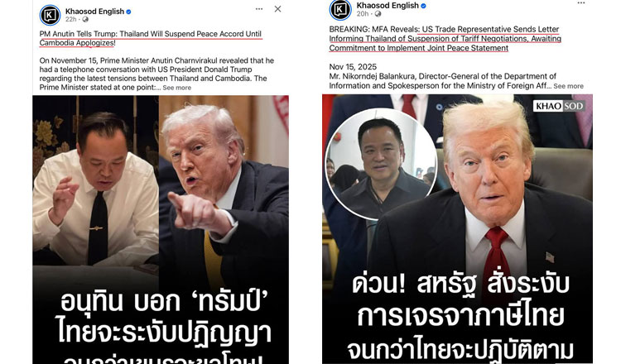Open the right post's three-dot options menu
The height and width of the screenshot is (364, 621).
point(581,3)
